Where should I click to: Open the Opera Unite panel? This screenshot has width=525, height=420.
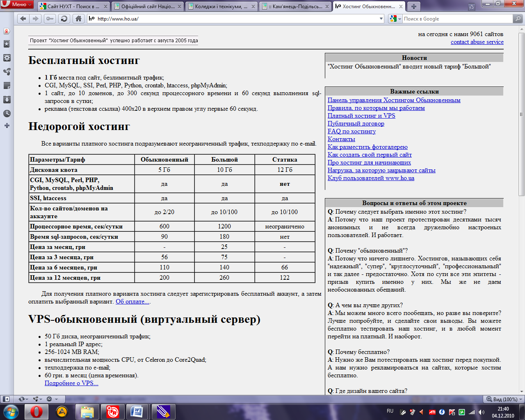(7, 72)
